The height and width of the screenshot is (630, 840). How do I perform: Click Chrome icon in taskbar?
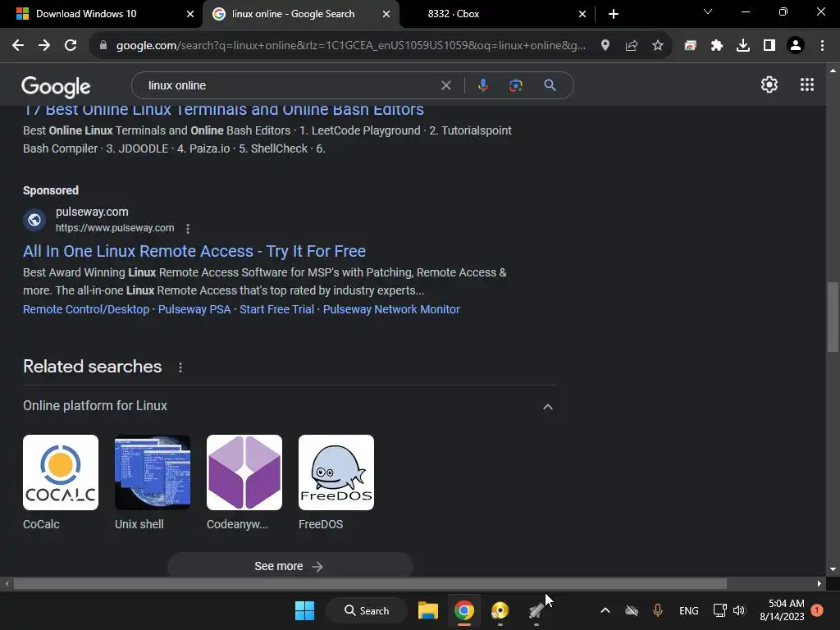pyautogui.click(x=464, y=610)
